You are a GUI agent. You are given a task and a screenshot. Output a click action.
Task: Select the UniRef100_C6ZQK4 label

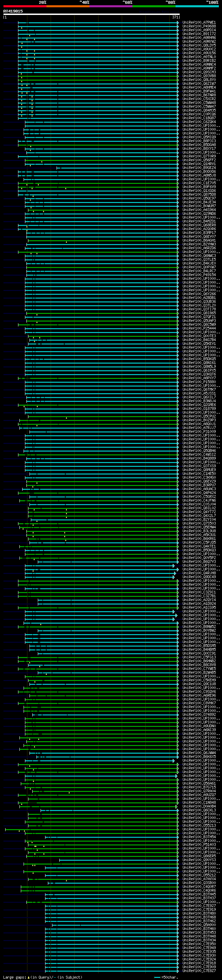pos(199,122)
